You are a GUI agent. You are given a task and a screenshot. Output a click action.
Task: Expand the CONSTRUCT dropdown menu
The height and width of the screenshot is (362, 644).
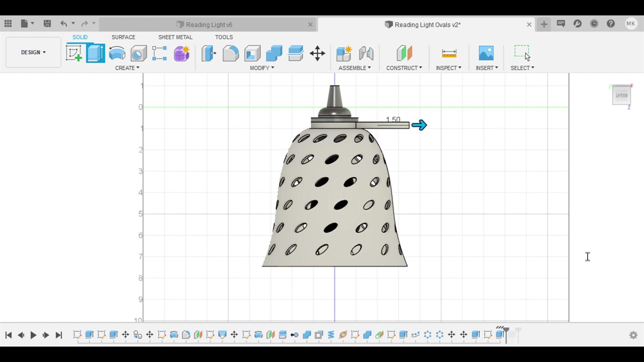click(404, 68)
